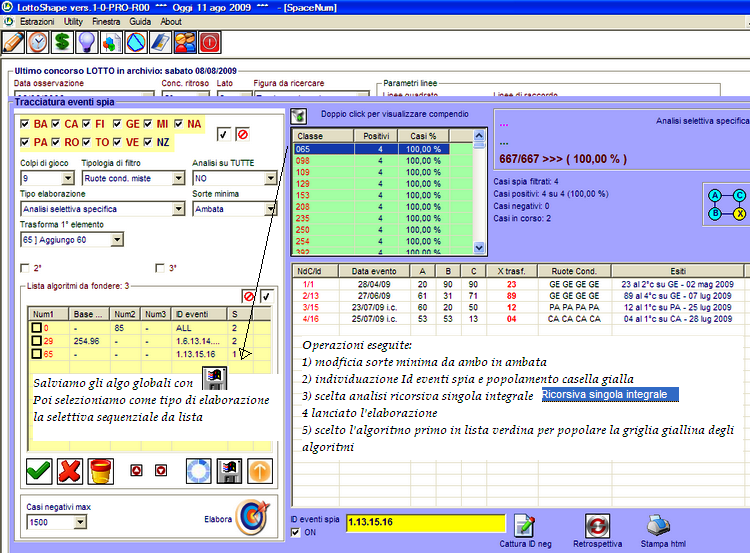Select the circle with quadrilateral shape icon
The width and height of the screenshot is (750, 553).
tap(135, 43)
